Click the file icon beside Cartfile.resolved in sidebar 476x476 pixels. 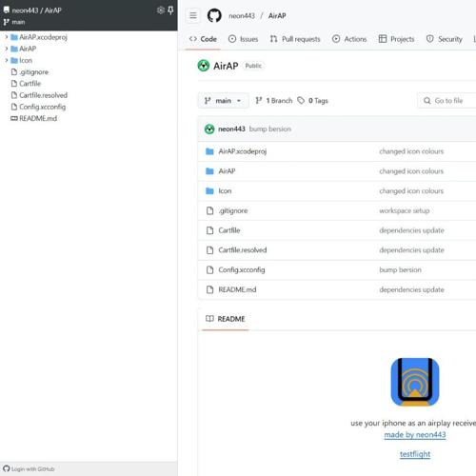click(x=14, y=95)
